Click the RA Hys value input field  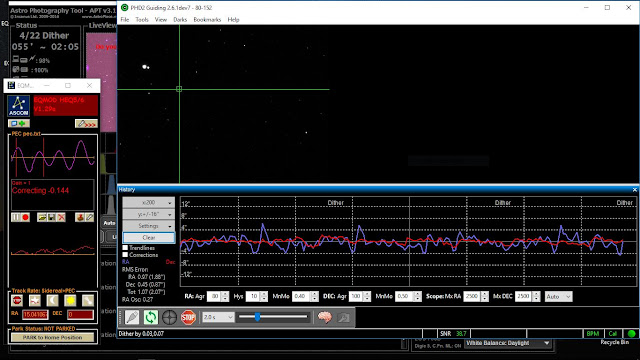pyautogui.click(x=253, y=296)
